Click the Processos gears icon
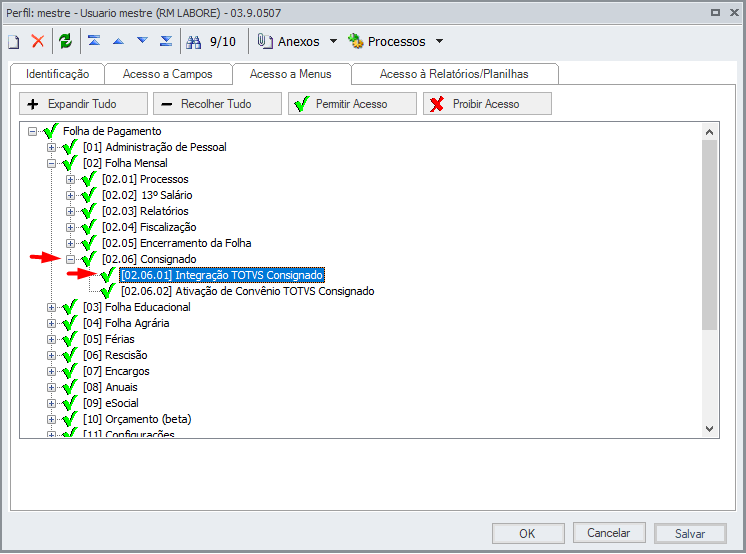Viewport: 746px width, 554px height. point(355,41)
